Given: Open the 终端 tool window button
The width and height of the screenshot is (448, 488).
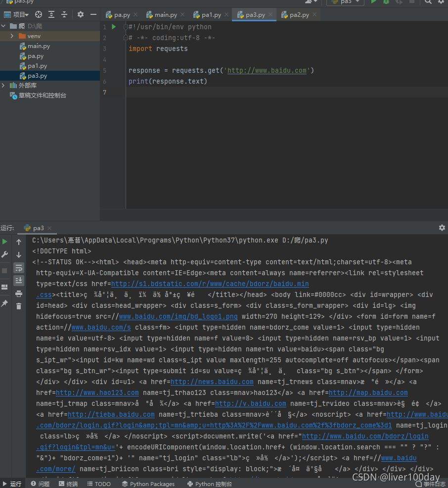Looking at the screenshot, I should coord(68,484).
